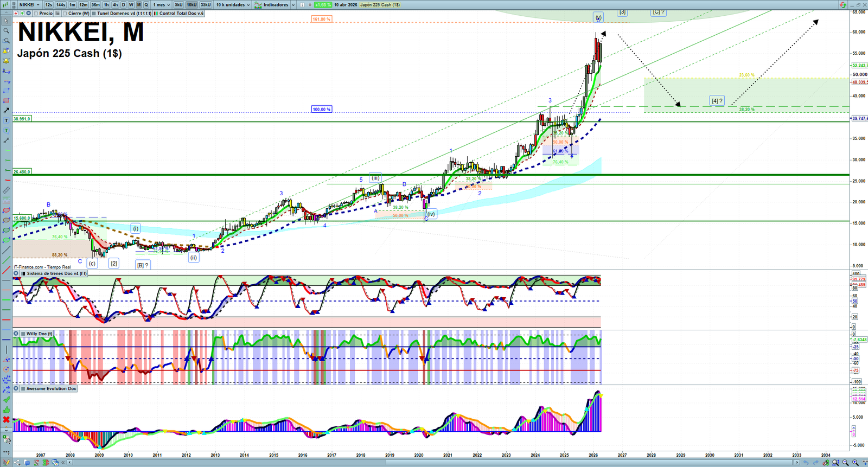This screenshot has height=467, width=868.
Task: Toggle the Cierre (W) checkbox
Action: [65, 14]
